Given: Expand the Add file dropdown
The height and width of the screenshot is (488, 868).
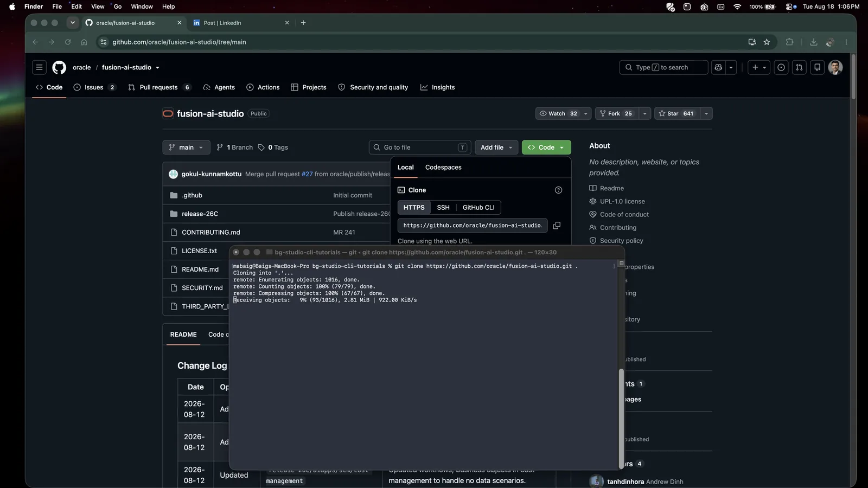Looking at the screenshot, I should click(x=496, y=147).
